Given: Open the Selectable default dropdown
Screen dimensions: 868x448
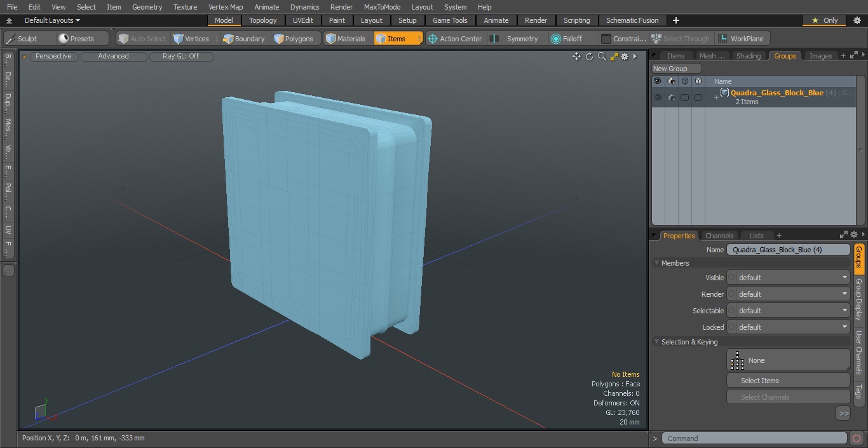Looking at the screenshot, I should [x=788, y=311].
